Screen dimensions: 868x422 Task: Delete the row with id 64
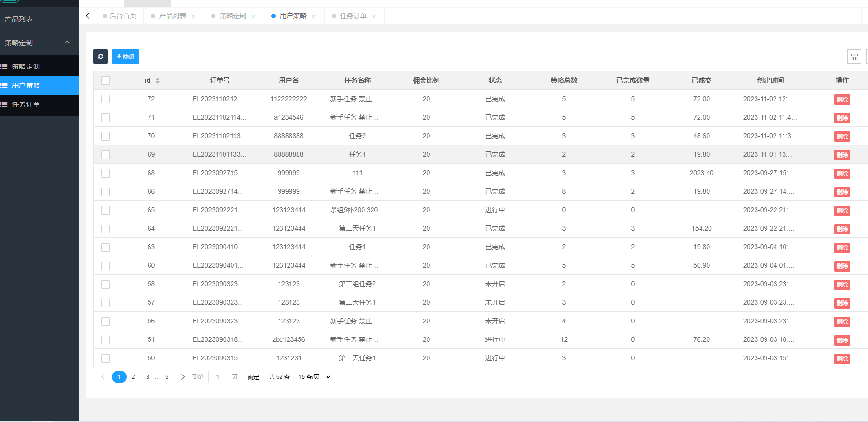(x=842, y=229)
